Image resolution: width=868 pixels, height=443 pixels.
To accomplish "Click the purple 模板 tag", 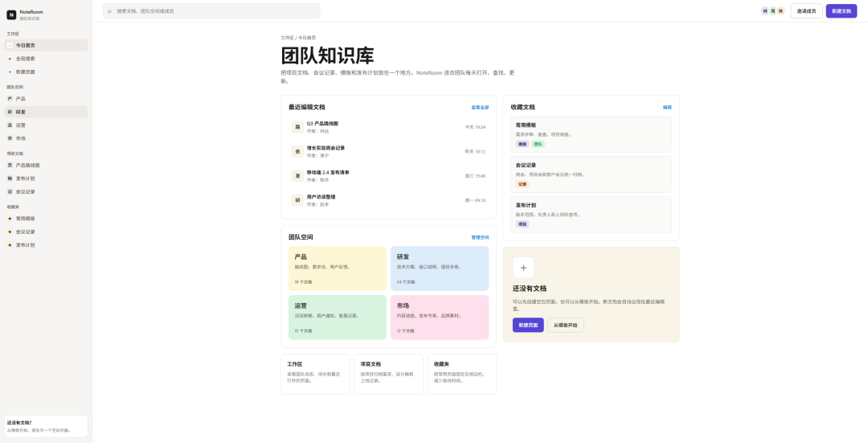I will click(x=522, y=144).
